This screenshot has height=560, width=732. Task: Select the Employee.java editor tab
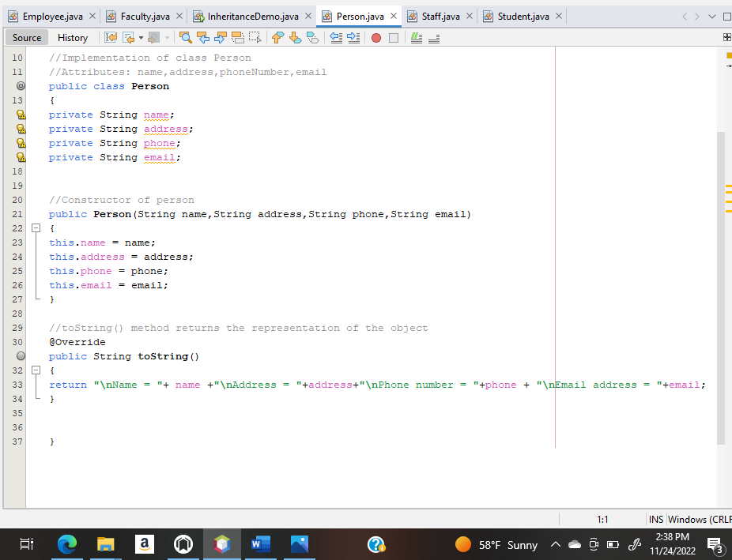51,14
